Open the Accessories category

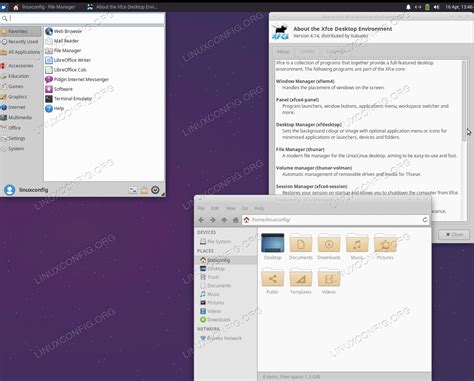[x=21, y=66]
